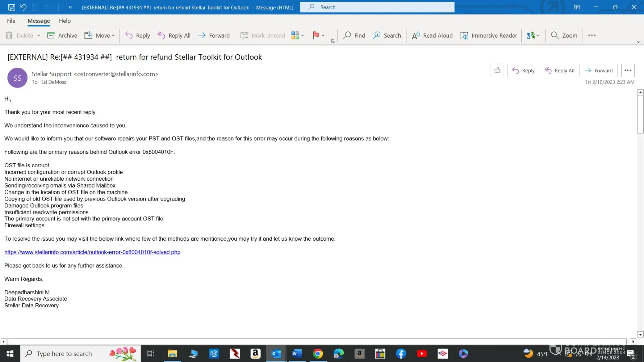This screenshot has width=644, height=362.
Task: Open Facebook from the taskbar
Action: click(x=401, y=354)
